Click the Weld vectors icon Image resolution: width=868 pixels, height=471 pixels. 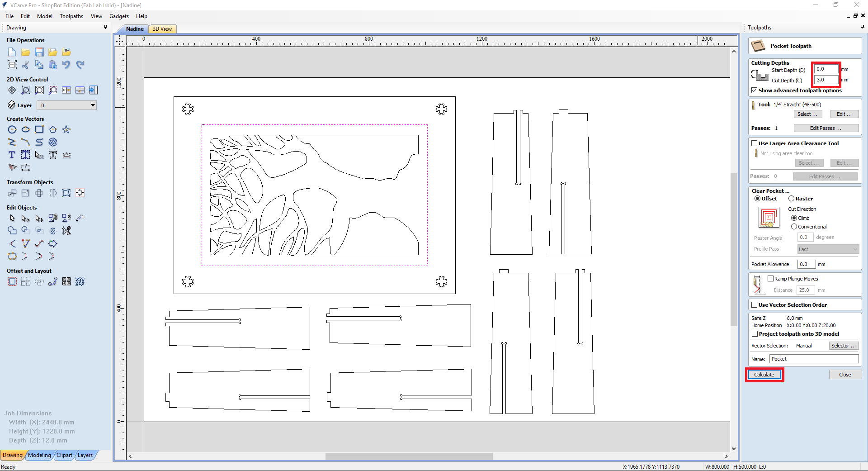click(12, 231)
